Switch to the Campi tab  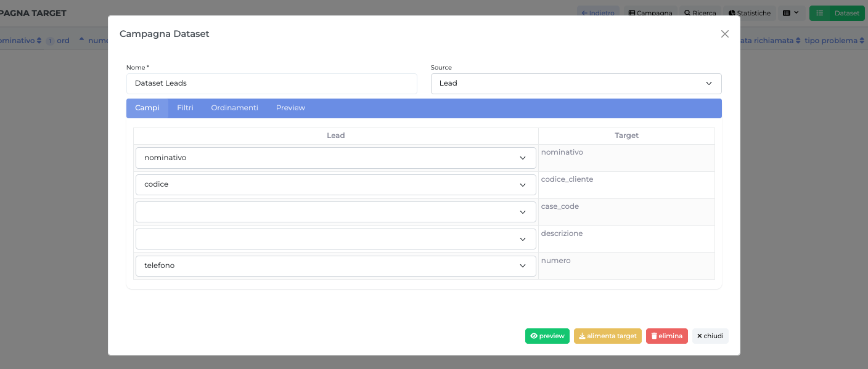(x=147, y=108)
